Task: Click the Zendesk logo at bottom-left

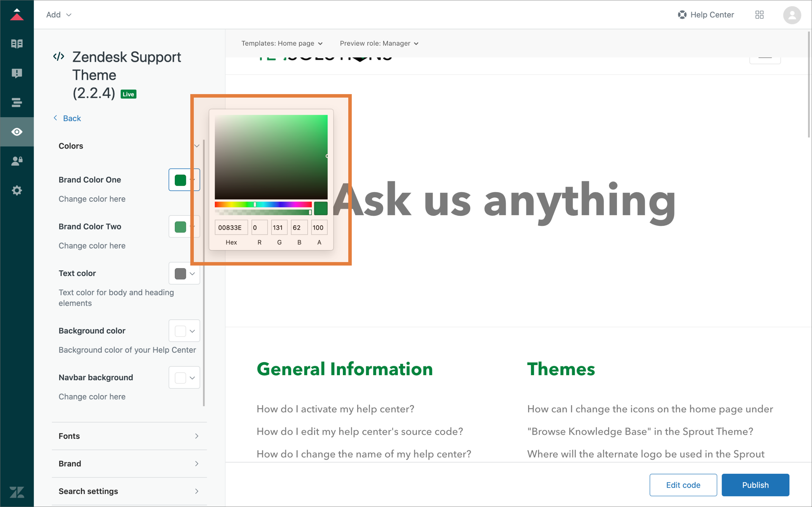Action: 17,492
